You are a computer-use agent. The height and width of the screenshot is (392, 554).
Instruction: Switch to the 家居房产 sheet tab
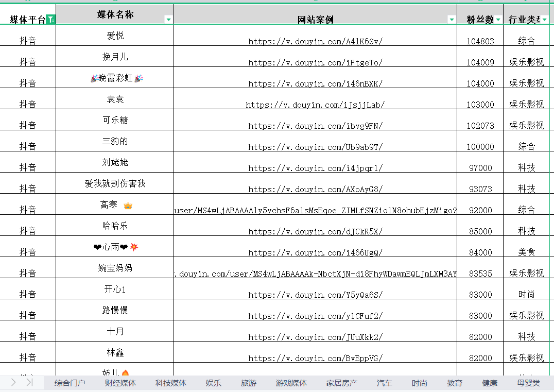[342, 383]
